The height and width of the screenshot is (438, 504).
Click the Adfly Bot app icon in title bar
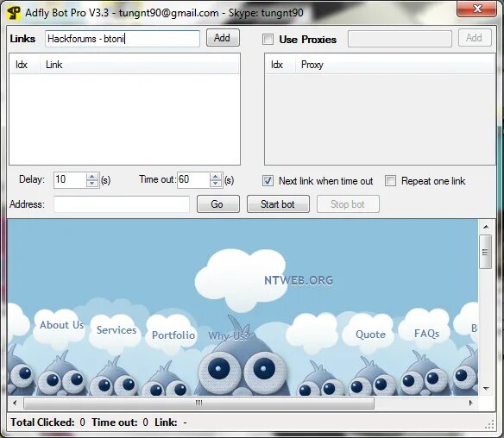click(14, 13)
